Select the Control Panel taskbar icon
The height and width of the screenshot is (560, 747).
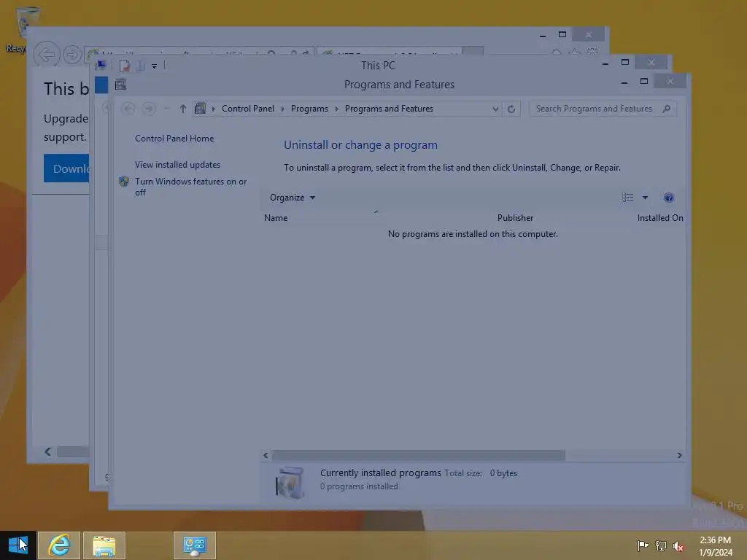tap(194, 545)
